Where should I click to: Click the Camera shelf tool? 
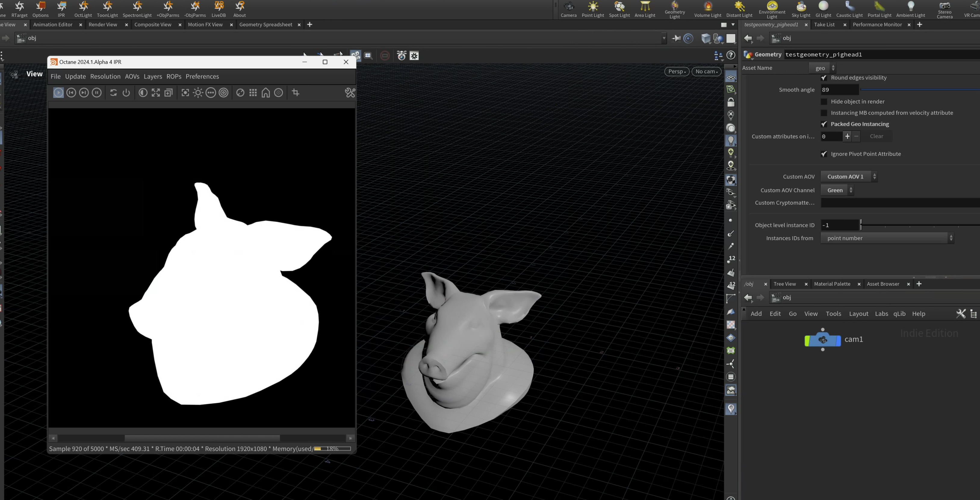pos(569,9)
